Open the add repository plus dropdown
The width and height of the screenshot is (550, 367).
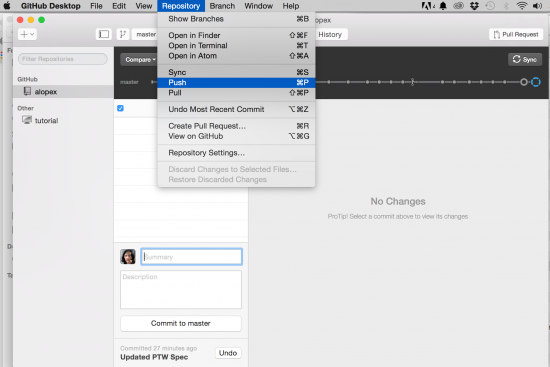click(x=27, y=34)
